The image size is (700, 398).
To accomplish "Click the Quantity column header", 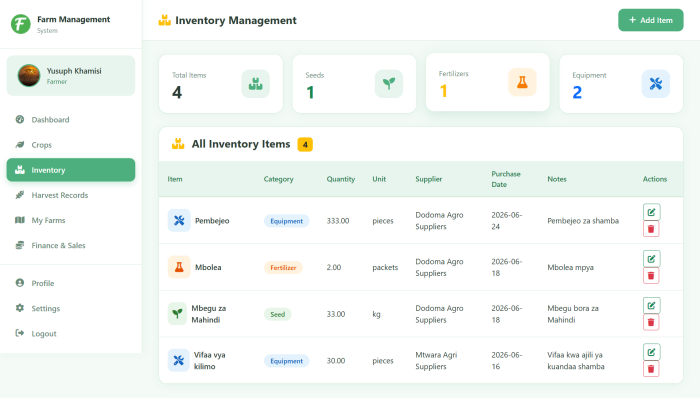I will (x=341, y=179).
